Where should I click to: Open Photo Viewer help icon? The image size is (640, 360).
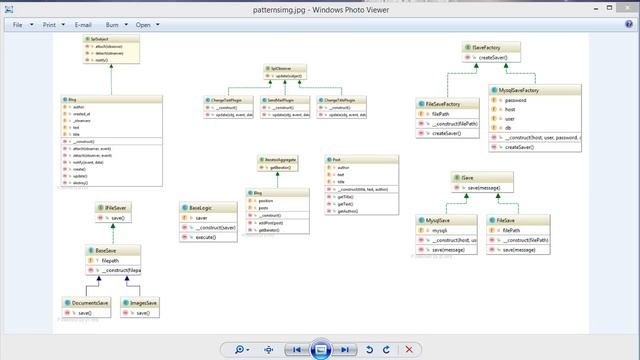coord(629,24)
